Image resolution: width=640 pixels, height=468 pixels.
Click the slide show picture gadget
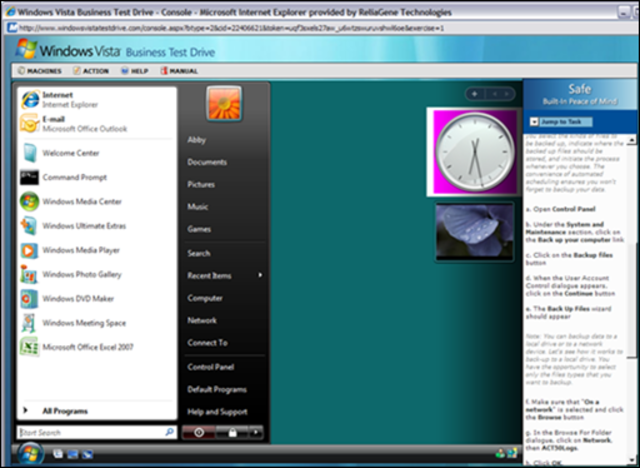click(474, 232)
